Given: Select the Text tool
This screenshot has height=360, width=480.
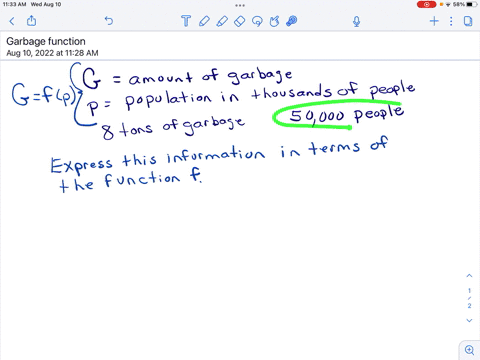Looking at the screenshot, I should (186, 21).
